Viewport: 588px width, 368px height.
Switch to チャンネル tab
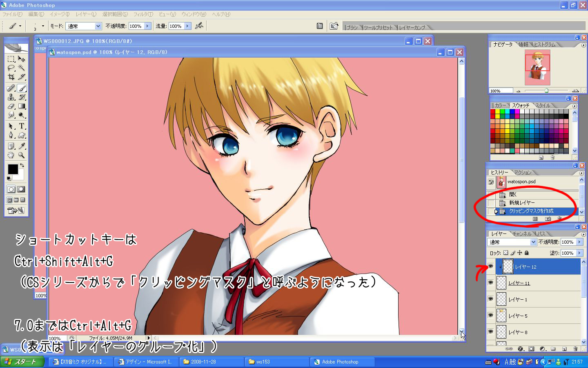pyautogui.click(x=522, y=234)
